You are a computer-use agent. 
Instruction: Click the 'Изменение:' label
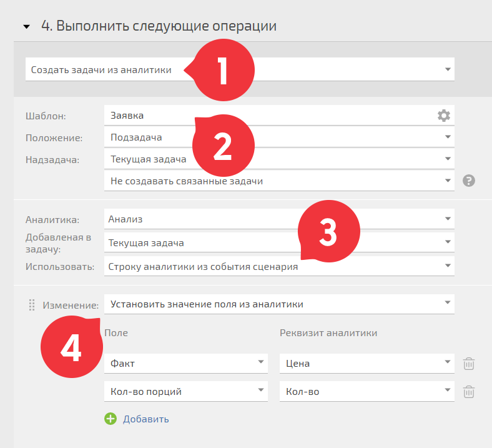click(x=71, y=305)
